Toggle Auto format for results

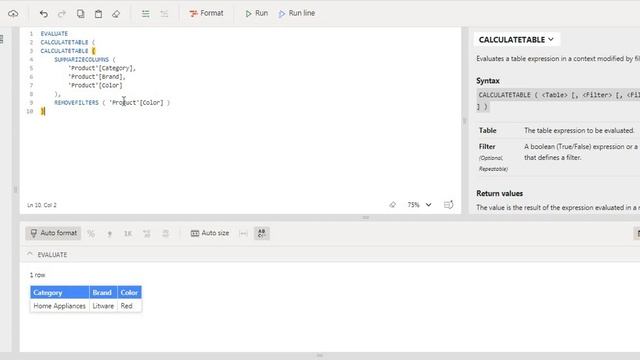point(53,233)
